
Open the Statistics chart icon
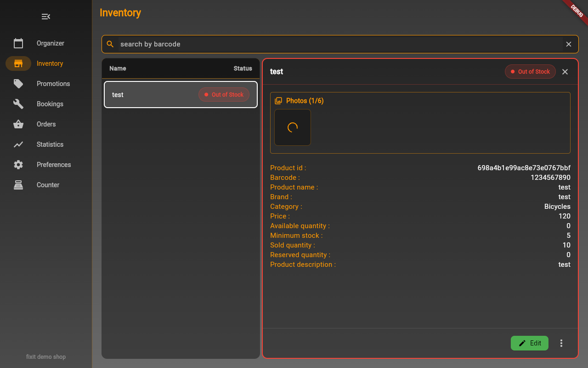18,144
